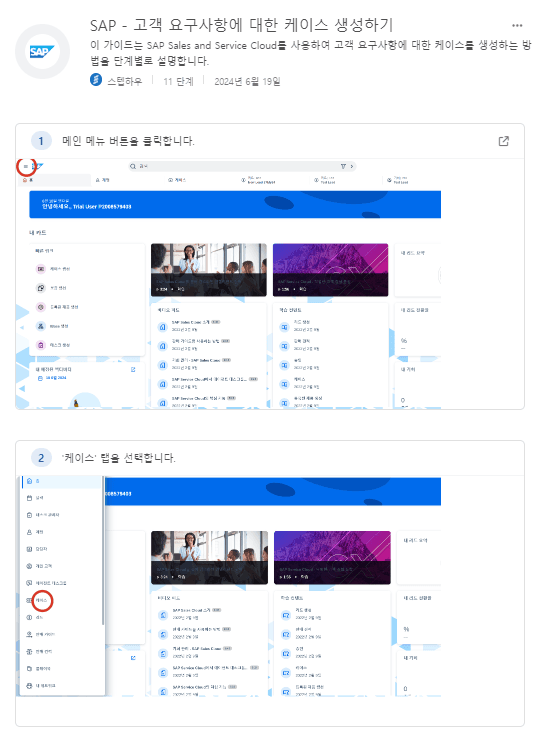Image resolution: width=540 pixels, height=737 pixels.
Task: Open the funnel filter in the search bar
Action: click(343, 166)
